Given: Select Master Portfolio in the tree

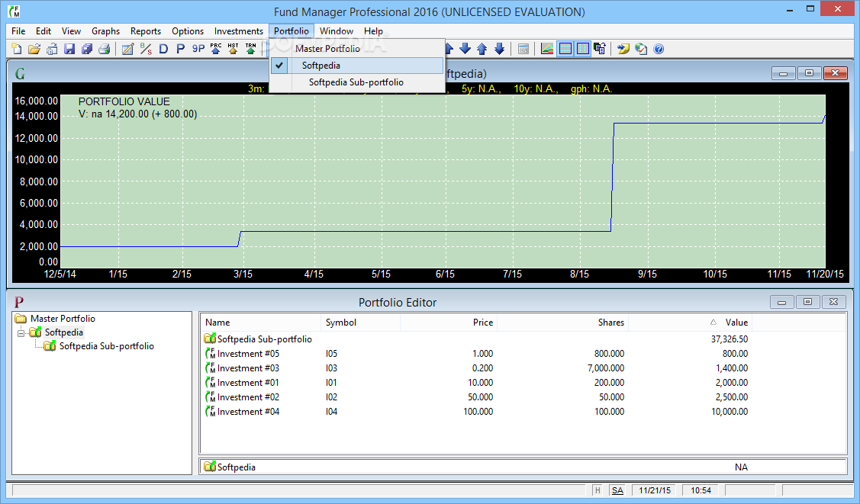Looking at the screenshot, I should 63,318.
